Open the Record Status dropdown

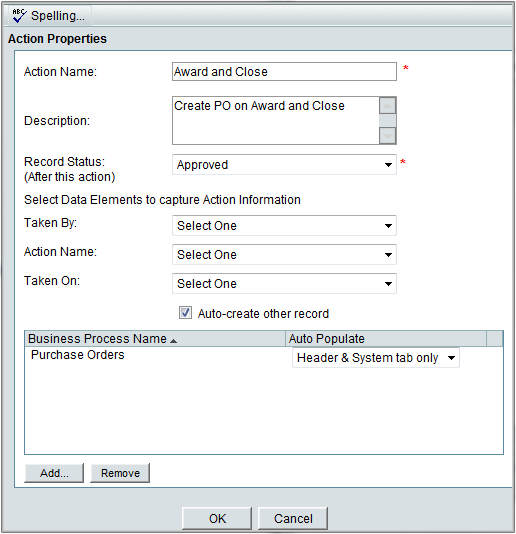pos(284,164)
